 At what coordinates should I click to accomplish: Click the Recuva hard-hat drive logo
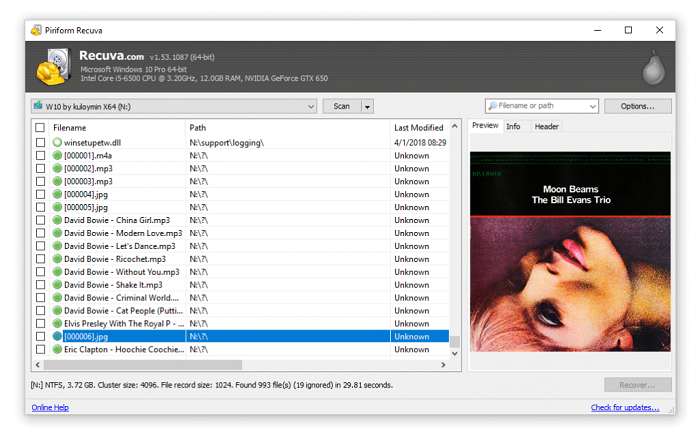pos(54,67)
